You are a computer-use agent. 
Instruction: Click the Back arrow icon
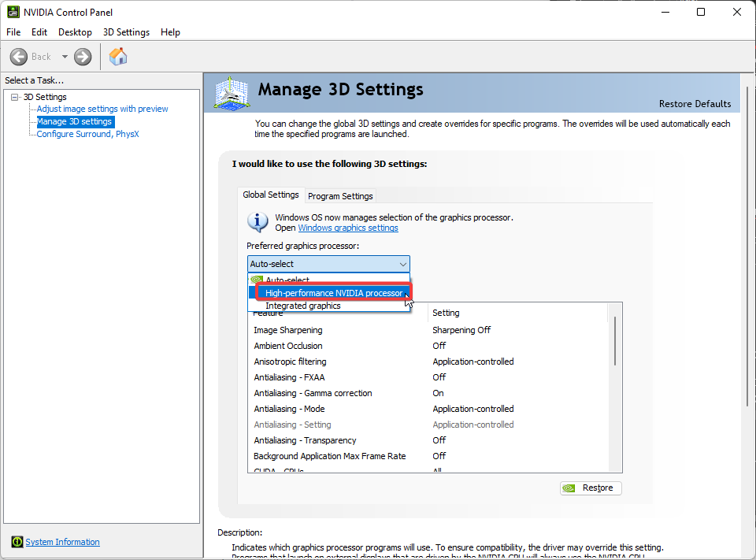click(19, 57)
